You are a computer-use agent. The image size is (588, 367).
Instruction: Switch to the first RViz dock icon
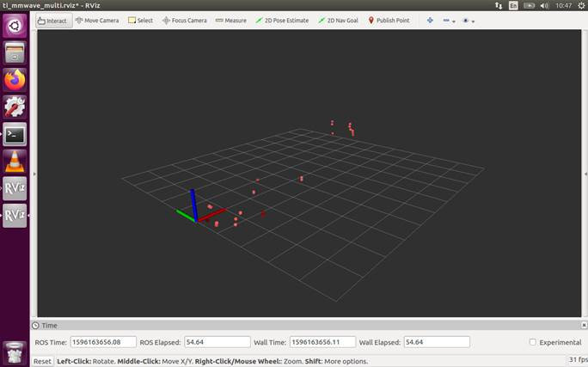point(15,188)
